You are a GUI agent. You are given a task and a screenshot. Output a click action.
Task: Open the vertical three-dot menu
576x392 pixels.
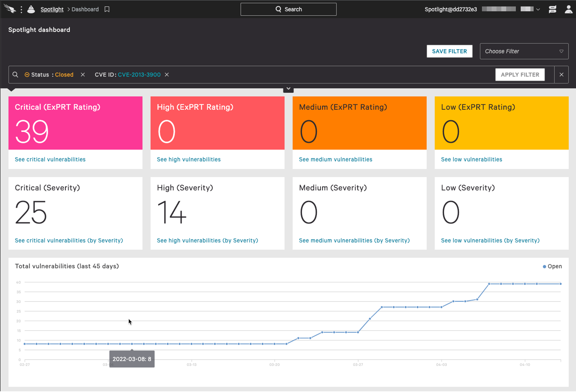21,9
